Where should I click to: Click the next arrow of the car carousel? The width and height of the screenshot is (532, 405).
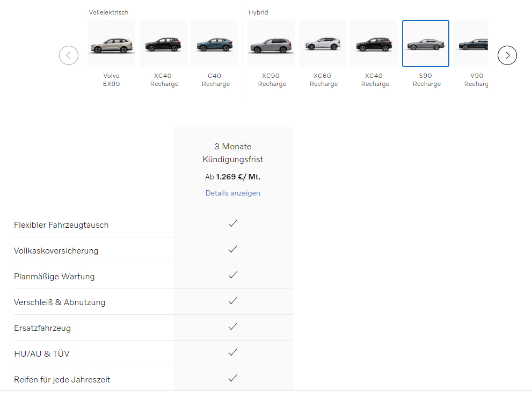click(x=507, y=55)
